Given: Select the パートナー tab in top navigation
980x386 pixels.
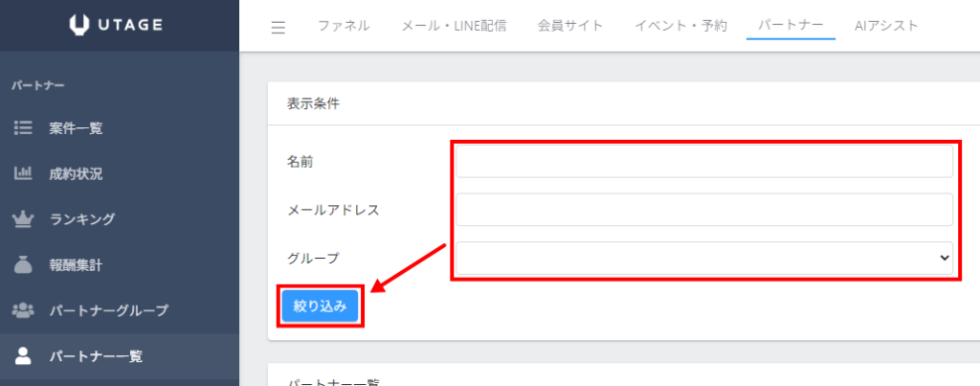Looking at the screenshot, I should coord(791,26).
